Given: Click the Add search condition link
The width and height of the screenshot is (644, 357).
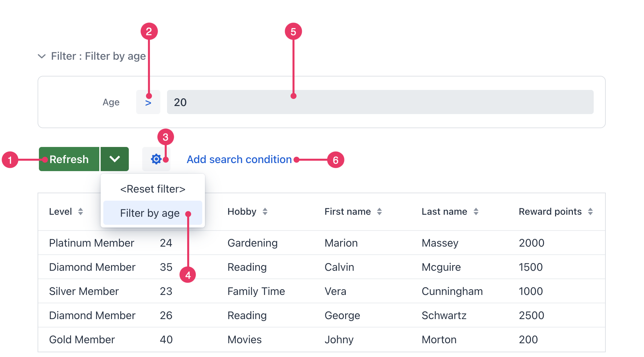Looking at the screenshot, I should (239, 159).
